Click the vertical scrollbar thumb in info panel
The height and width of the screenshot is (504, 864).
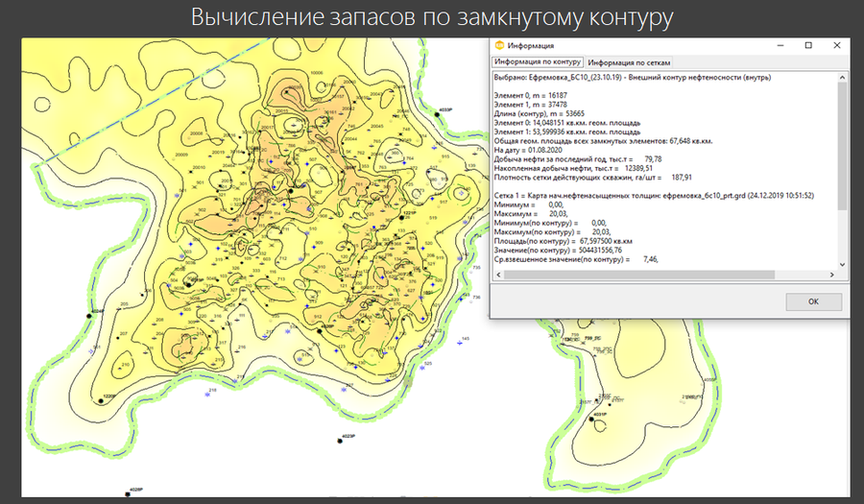[842, 146]
